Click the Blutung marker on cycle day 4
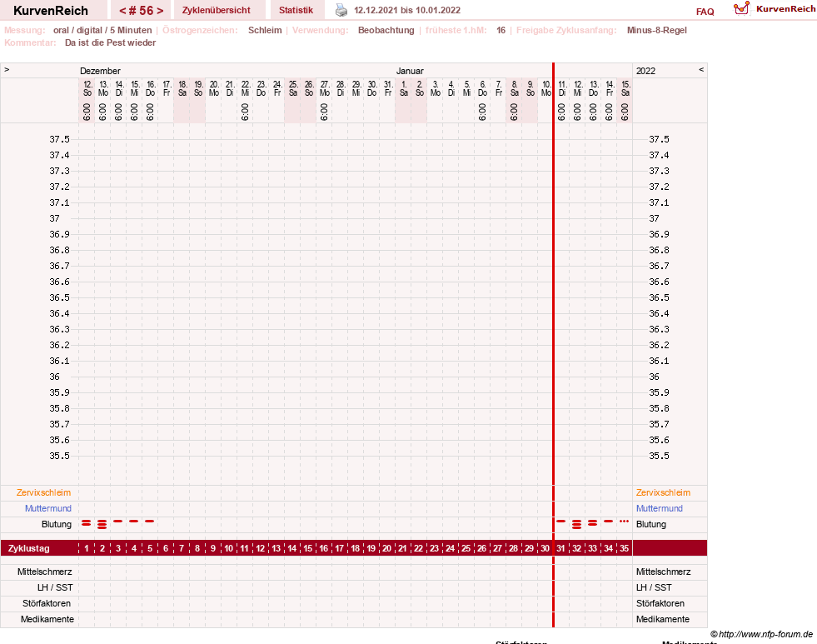 tap(134, 521)
